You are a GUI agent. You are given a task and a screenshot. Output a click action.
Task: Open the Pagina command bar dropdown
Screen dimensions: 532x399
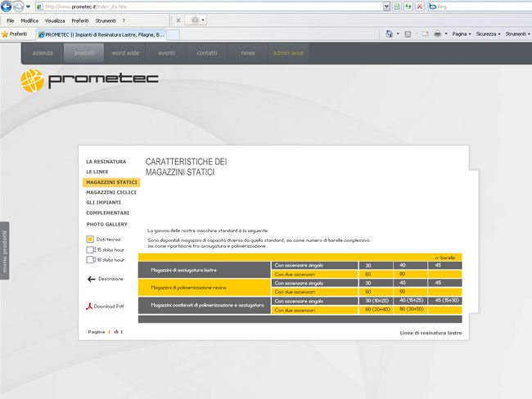click(462, 34)
